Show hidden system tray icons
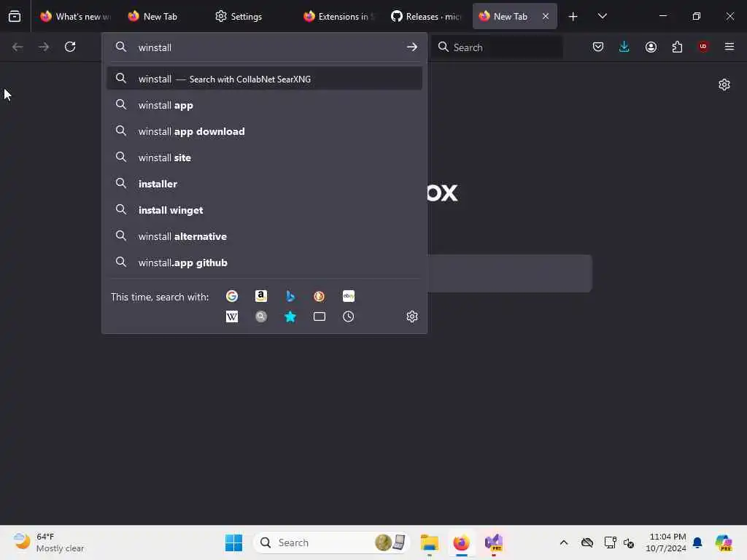This screenshot has height=560, width=747. click(564, 542)
